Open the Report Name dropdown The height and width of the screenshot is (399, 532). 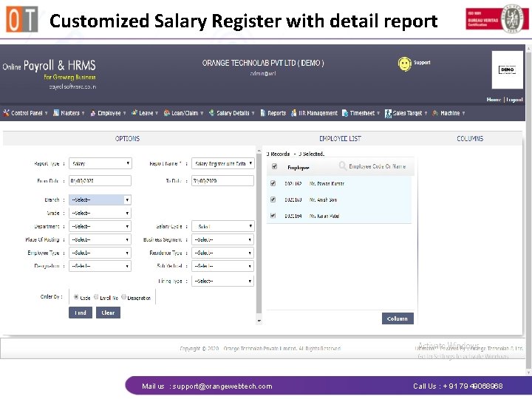pyautogui.click(x=222, y=163)
